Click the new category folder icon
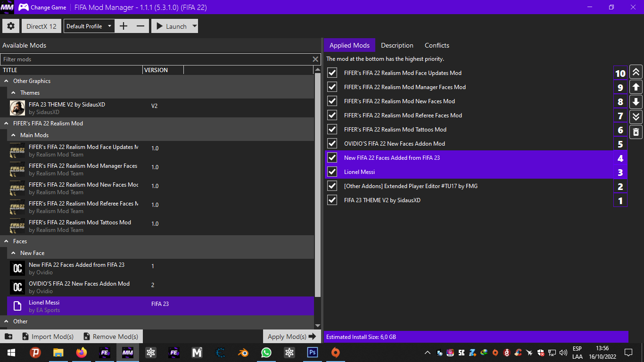644x362 pixels. 8,337
